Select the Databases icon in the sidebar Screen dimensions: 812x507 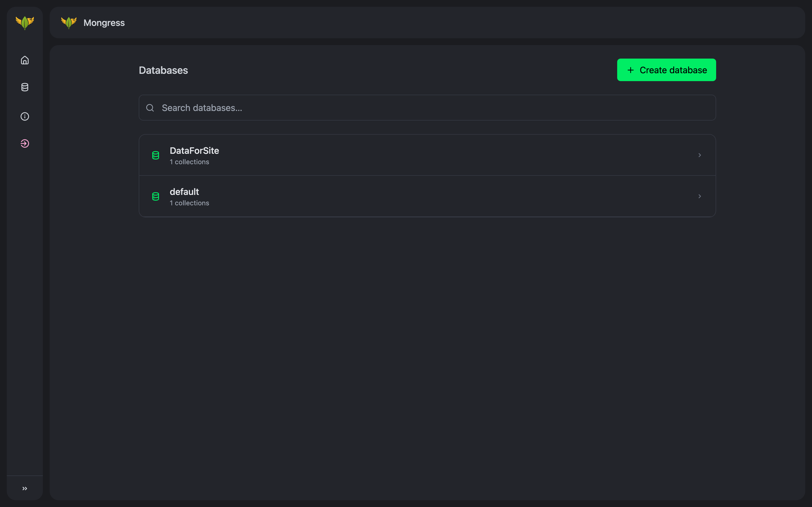coord(25,87)
